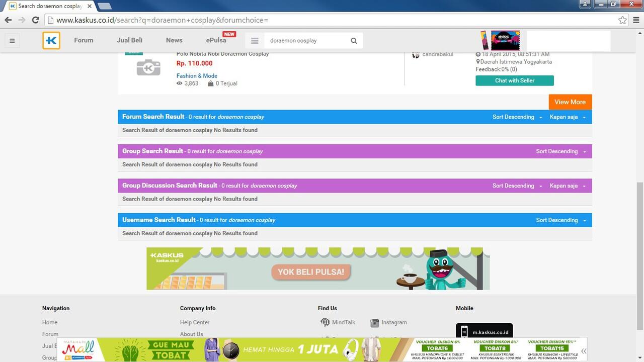The height and width of the screenshot is (362, 644).
Task: Click the Help Center footer link
Action: pos(195,322)
